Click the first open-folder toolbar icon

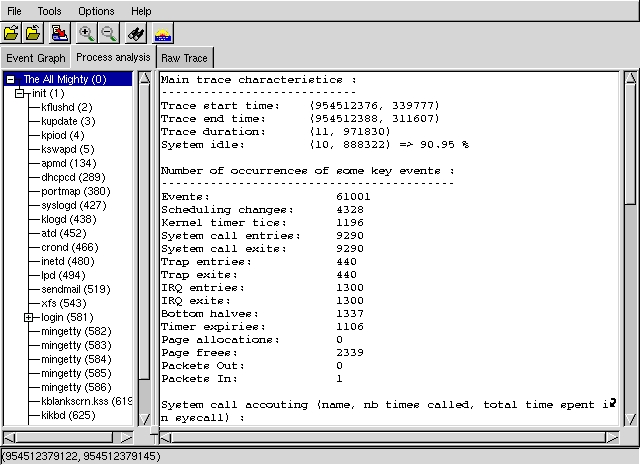12,34
